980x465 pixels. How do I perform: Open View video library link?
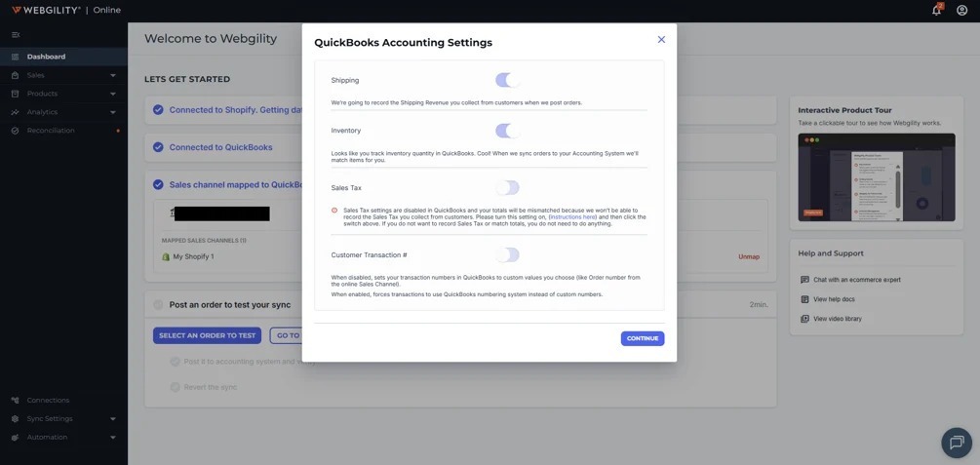pos(838,319)
